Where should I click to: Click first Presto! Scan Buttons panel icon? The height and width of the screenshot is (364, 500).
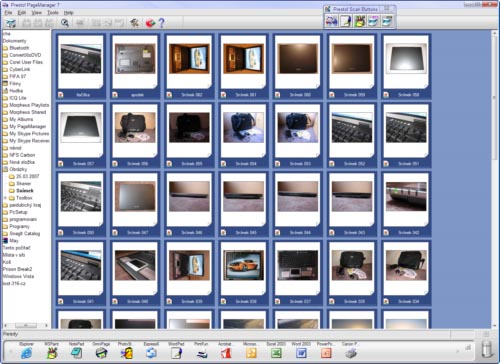click(331, 21)
